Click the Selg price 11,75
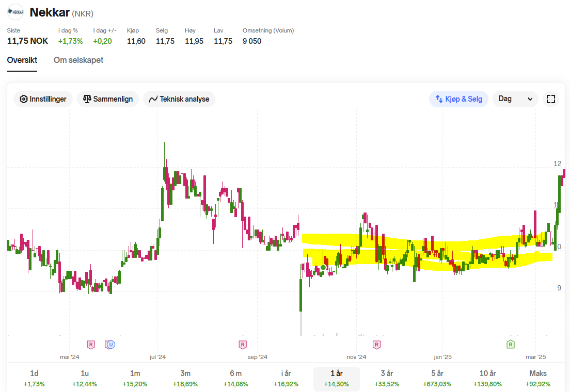 (x=165, y=41)
